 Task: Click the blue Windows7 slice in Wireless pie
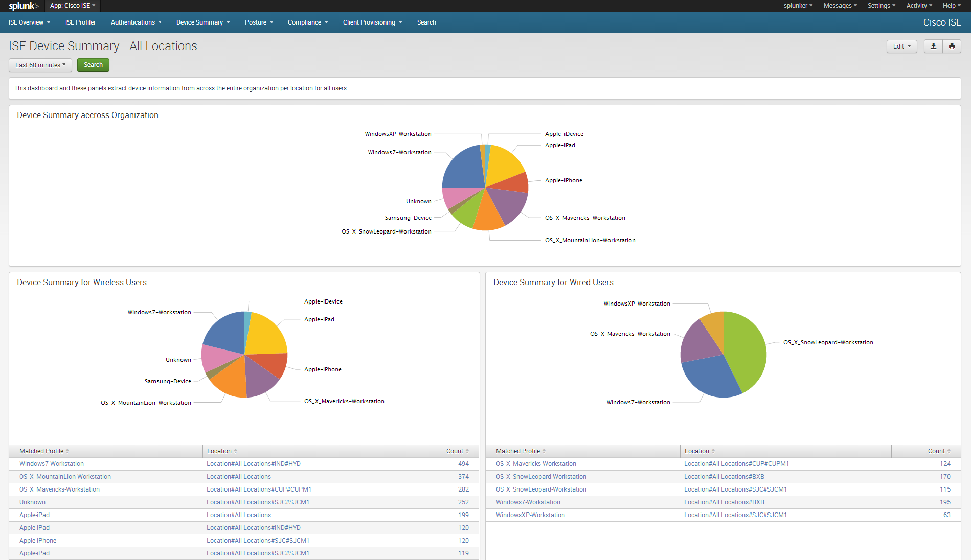pyautogui.click(x=226, y=332)
